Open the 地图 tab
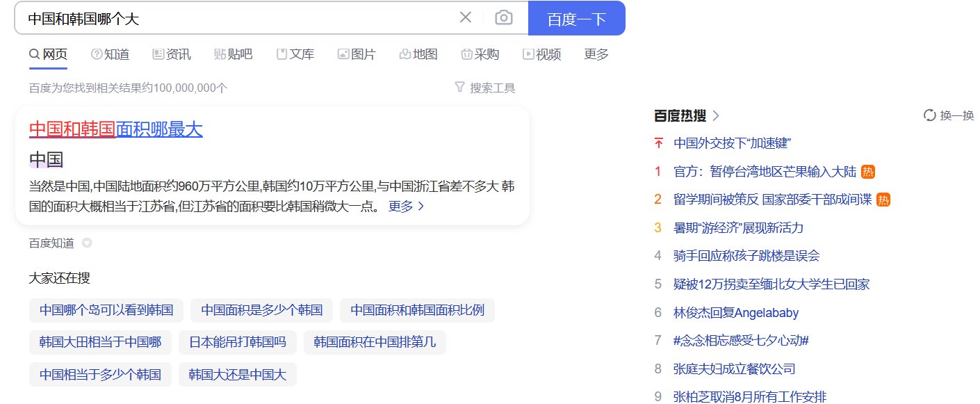Screen dimensions: 980x404 coord(418,54)
